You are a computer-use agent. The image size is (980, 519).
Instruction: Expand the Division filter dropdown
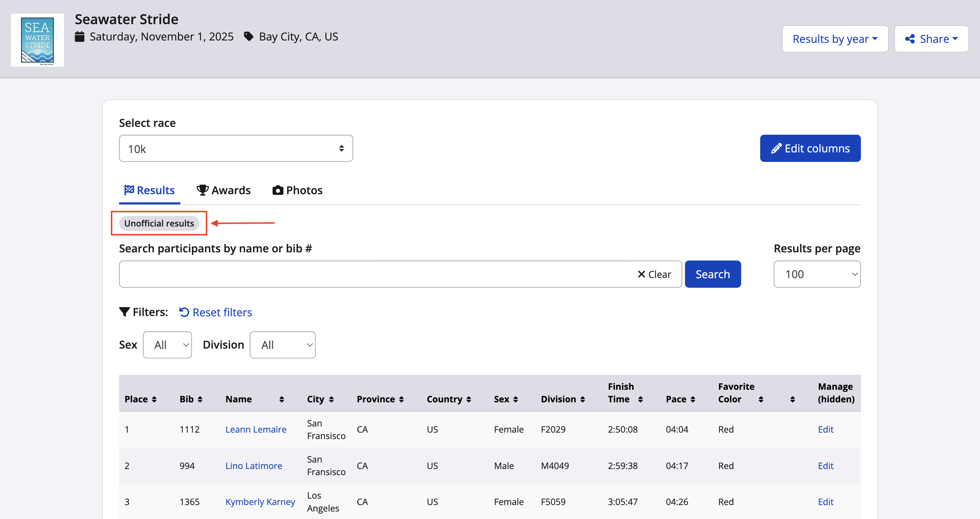click(x=283, y=345)
